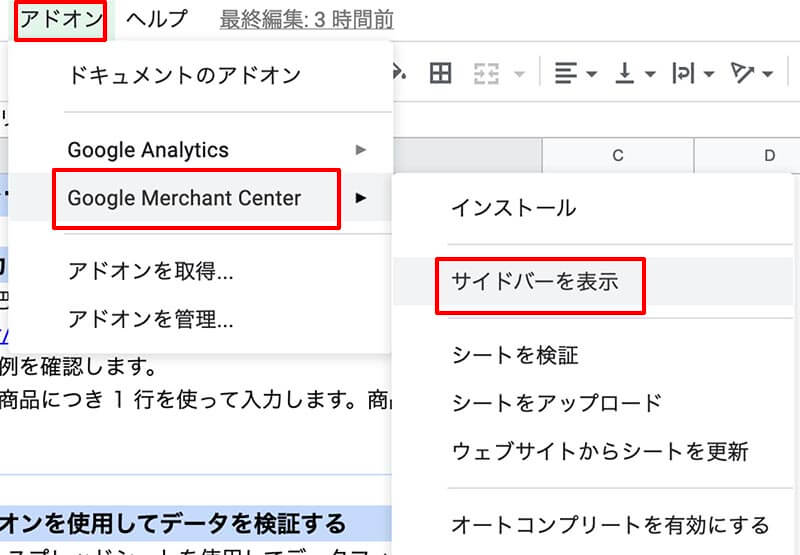This screenshot has width=800, height=555.
Task: Open the text rotation dropdown arrow
Action: point(768,74)
